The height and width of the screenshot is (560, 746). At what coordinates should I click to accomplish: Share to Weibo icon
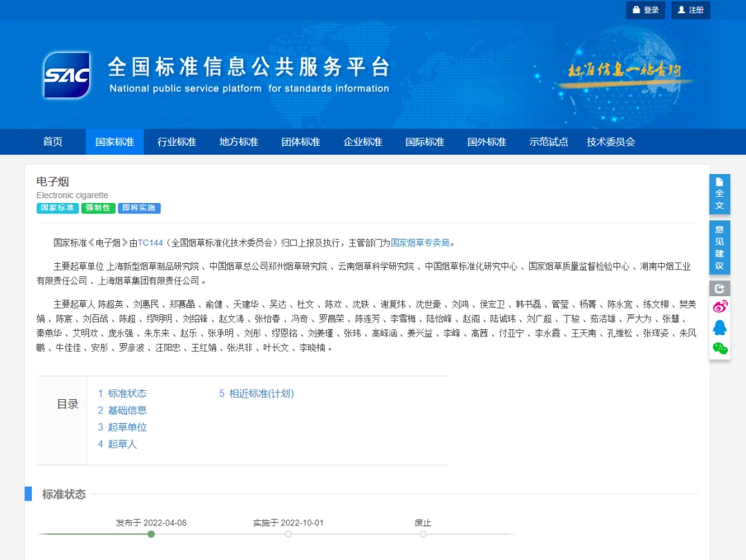point(719,306)
